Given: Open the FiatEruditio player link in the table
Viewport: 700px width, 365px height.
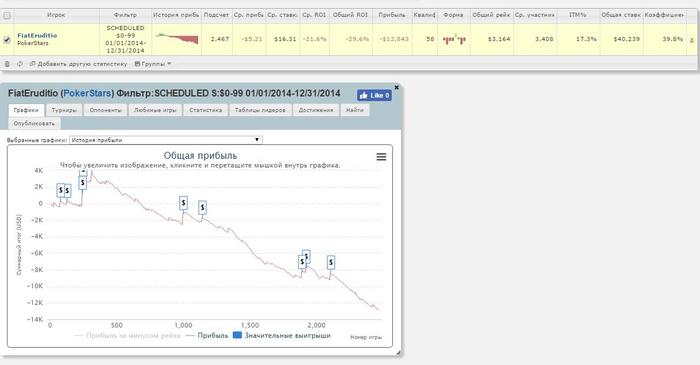Looking at the screenshot, I should click(37, 35).
